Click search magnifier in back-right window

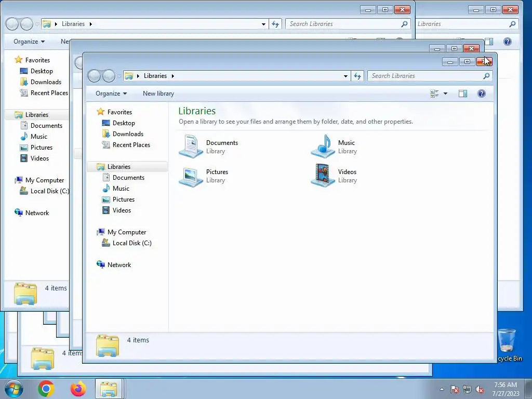(512, 24)
